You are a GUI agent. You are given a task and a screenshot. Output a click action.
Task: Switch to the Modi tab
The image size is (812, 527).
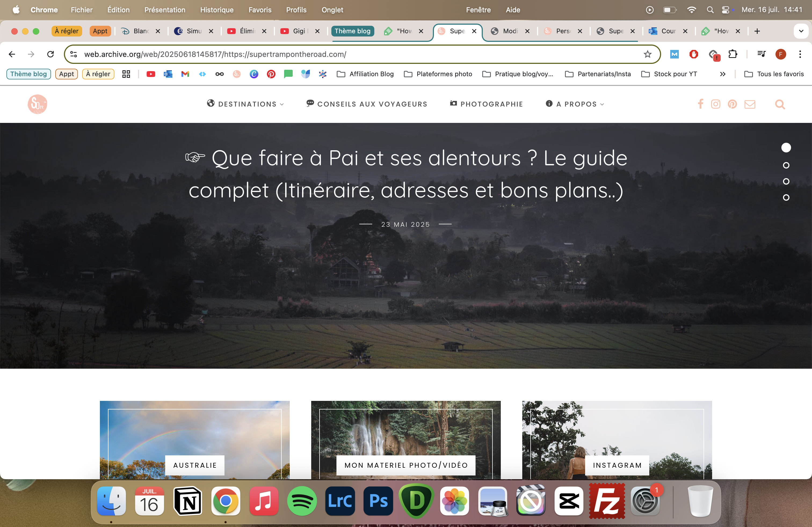click(510, 31)
